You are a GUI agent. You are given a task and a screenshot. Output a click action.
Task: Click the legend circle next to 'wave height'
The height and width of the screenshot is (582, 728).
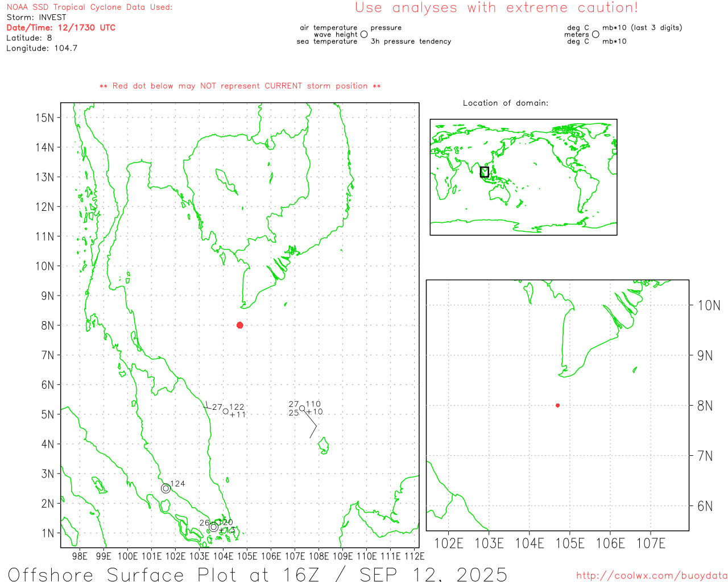click(x=364, y=34)
